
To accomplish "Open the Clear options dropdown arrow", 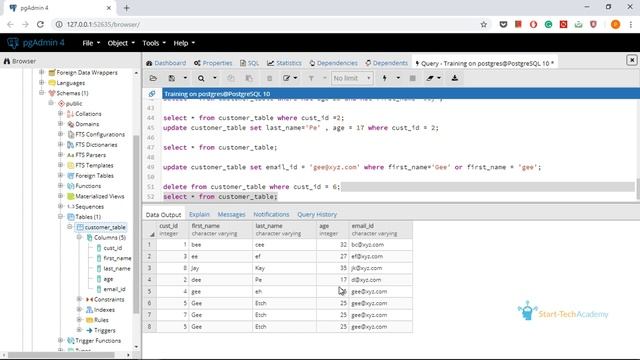I will point(439,78).
